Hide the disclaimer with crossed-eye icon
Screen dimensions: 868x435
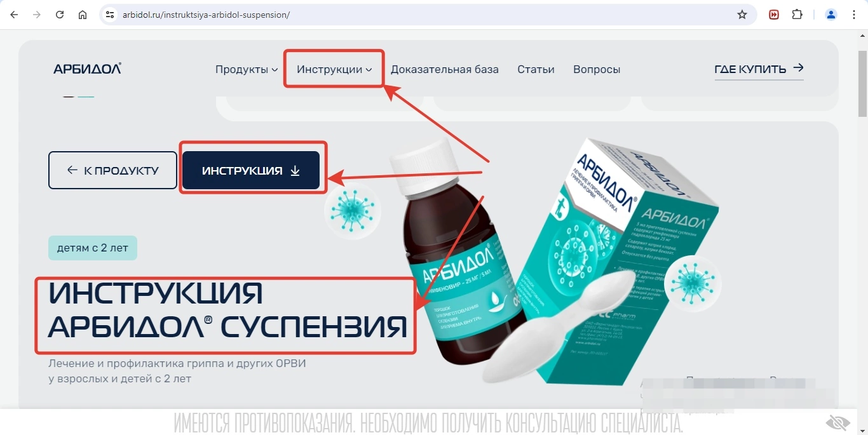tap(837, 422)
